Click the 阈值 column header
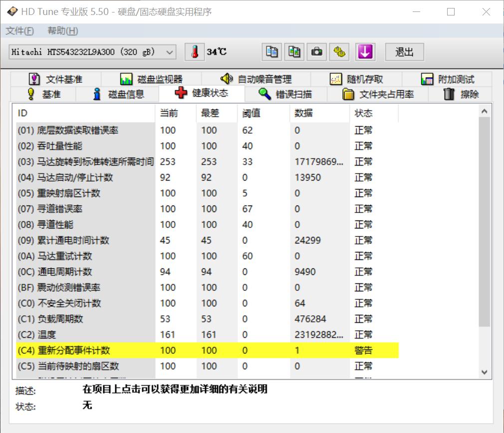This screenshot has height=433, width=504. coord(263,113)
